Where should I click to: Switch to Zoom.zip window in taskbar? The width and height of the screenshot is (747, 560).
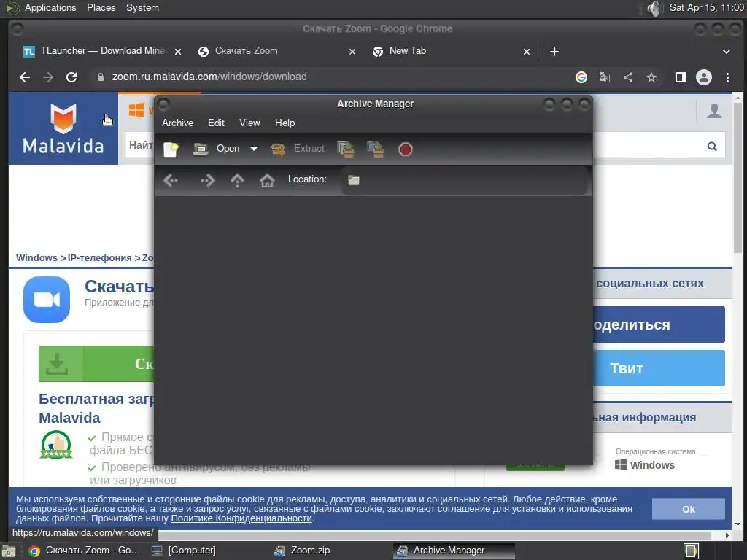(302, 551)
